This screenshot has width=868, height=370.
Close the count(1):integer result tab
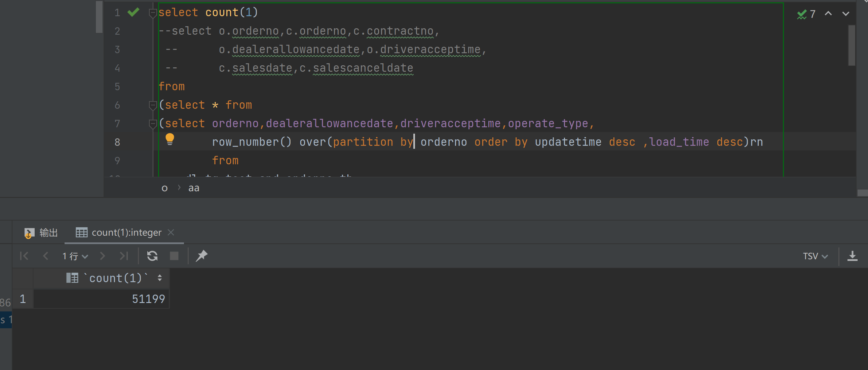point(171,232)
